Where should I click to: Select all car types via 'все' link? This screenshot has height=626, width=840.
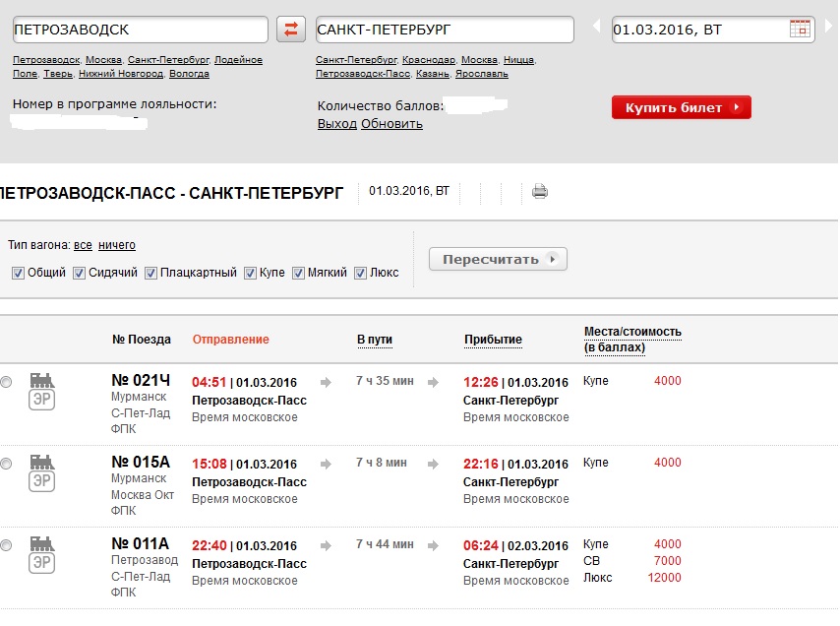coord(83,245)
